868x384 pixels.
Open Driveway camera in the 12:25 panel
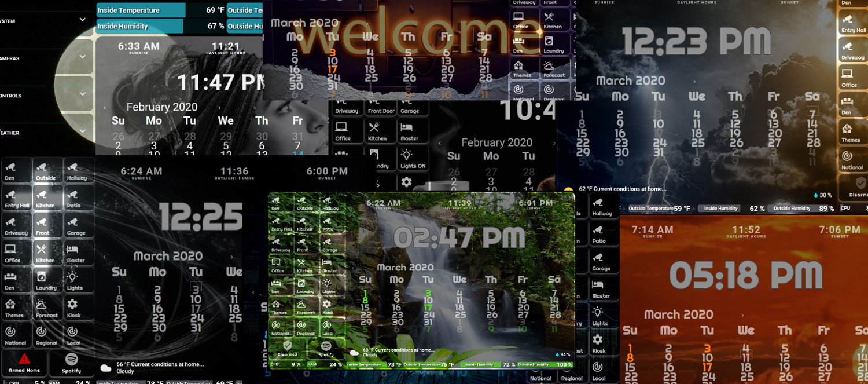(16, 226)
